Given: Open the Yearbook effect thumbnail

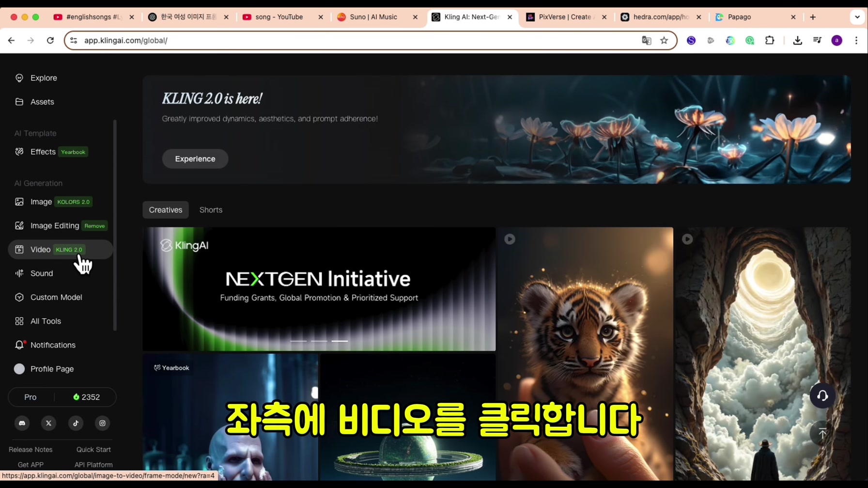Looking at the screenshot, I should (231, 417).
